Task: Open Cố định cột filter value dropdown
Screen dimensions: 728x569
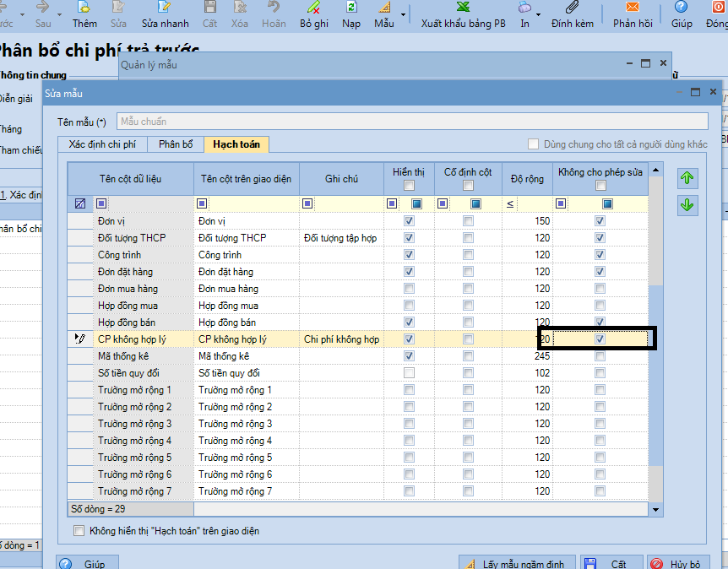Action: pyautogui.click(x=475, y=203)
